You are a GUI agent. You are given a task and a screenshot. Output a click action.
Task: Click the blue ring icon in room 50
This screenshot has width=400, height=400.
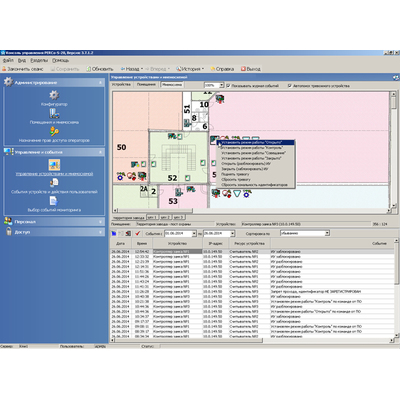click(120, 177)
